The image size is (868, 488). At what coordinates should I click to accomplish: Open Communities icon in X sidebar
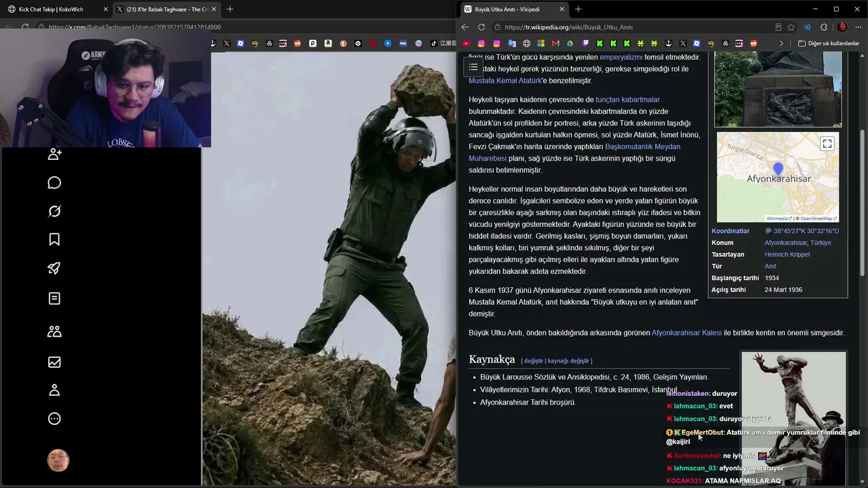(55, 331)
